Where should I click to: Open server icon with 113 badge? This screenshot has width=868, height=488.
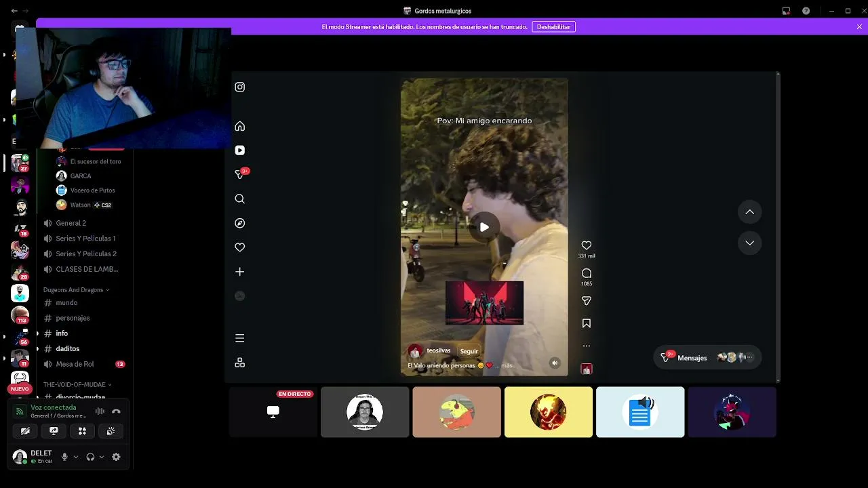[20, 315]
